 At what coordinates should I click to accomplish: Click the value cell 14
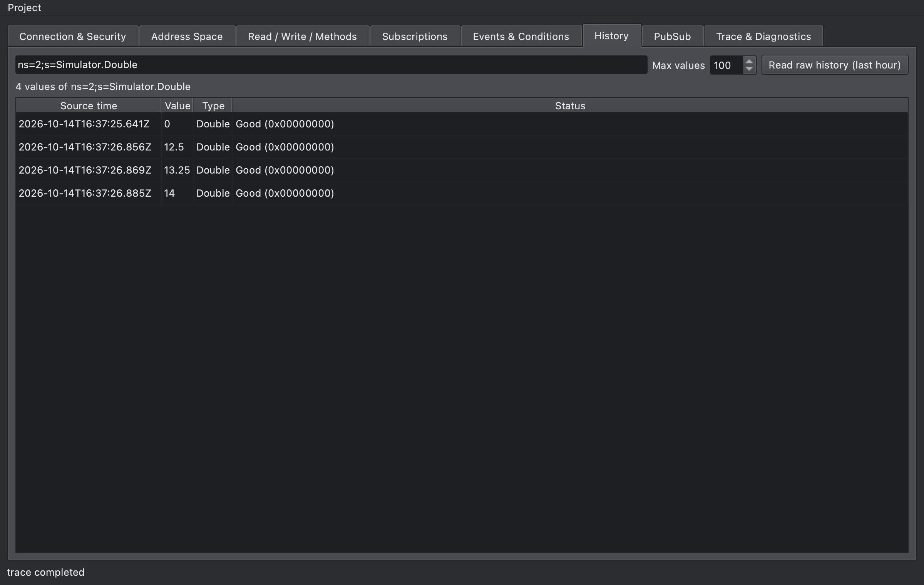(x=177, y=193)
